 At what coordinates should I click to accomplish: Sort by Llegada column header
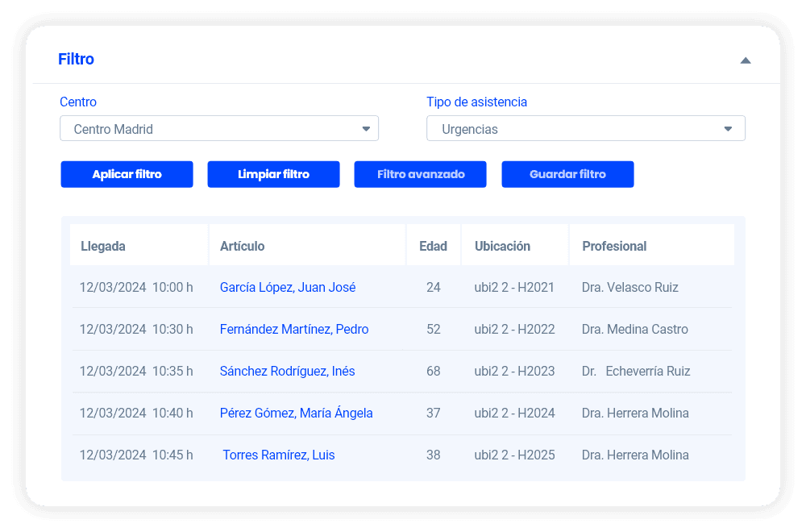103,246
